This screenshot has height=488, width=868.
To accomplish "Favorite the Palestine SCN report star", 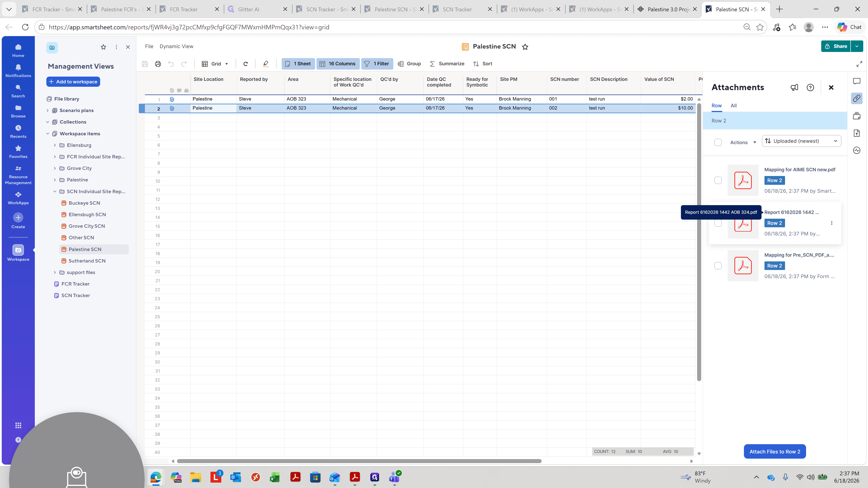I will click(x=525, y=47).
